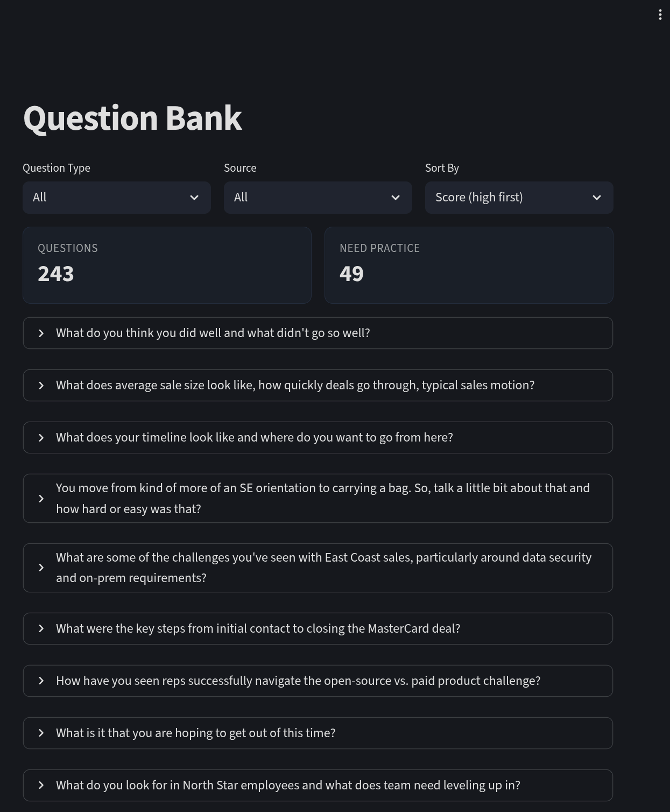Click the Question Bank page heading
Viewport: 670px width, 812px height.
[133, 118]
